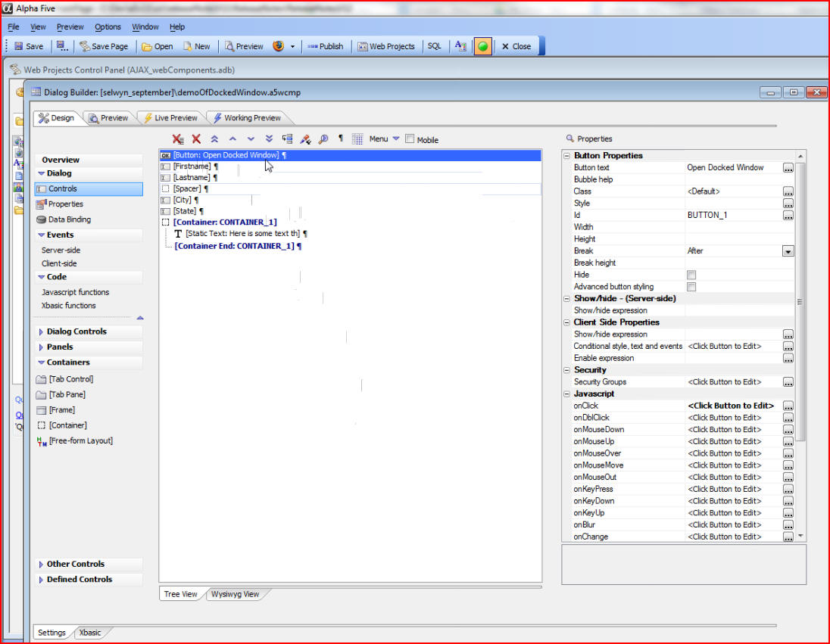The image size is (830, 644).
Task: Click the SQL toolbar button
Action: point(434,46)
